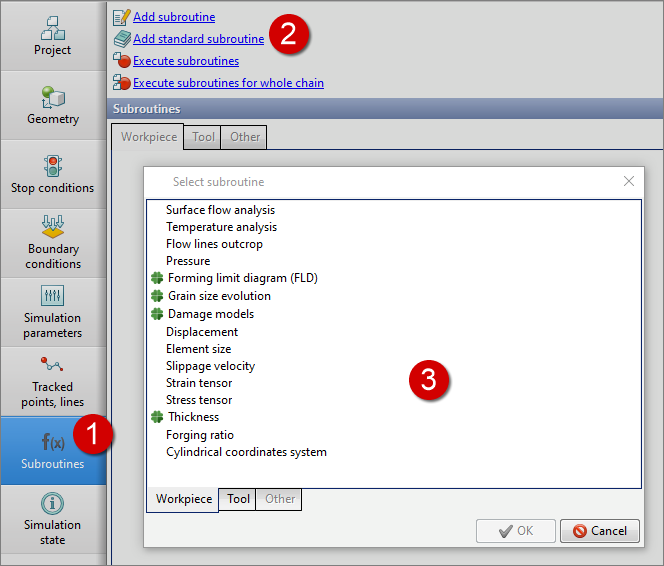Click Execute subroutines link
Viewport: 664px width, 566px height.
(x=185, y=61)
